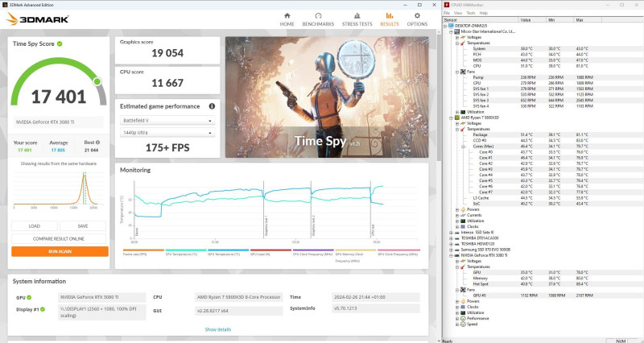Click the thermometer icon of the Micro-Star Temperatures node
This screenshot has width=644, height=343.
pyautogui.click(x=463, y=43)
